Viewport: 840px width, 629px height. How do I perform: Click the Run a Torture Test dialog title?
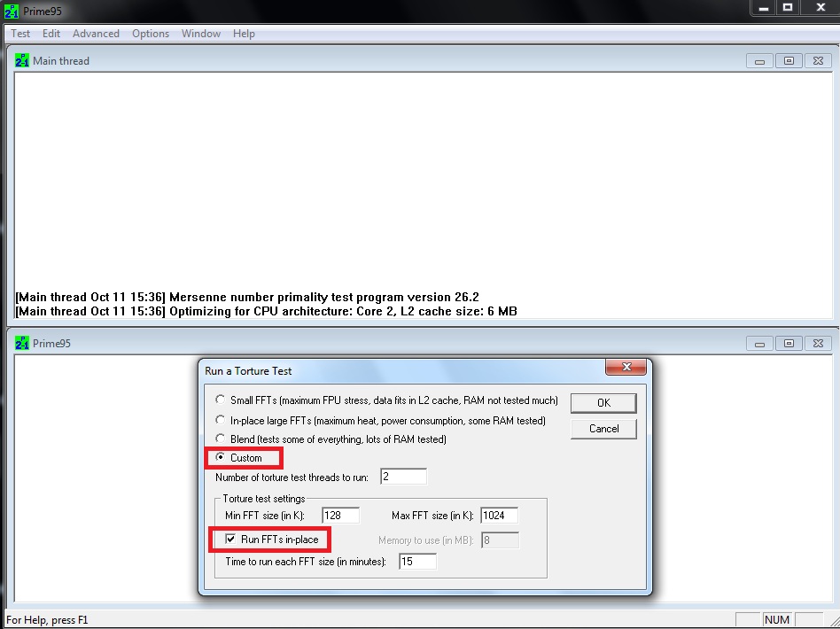click(x=248, y=371)
